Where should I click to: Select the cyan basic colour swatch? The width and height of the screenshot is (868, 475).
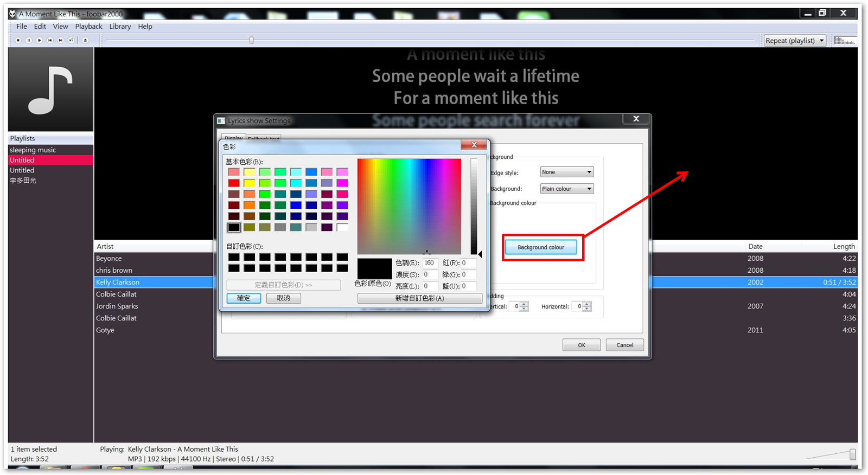296,183
